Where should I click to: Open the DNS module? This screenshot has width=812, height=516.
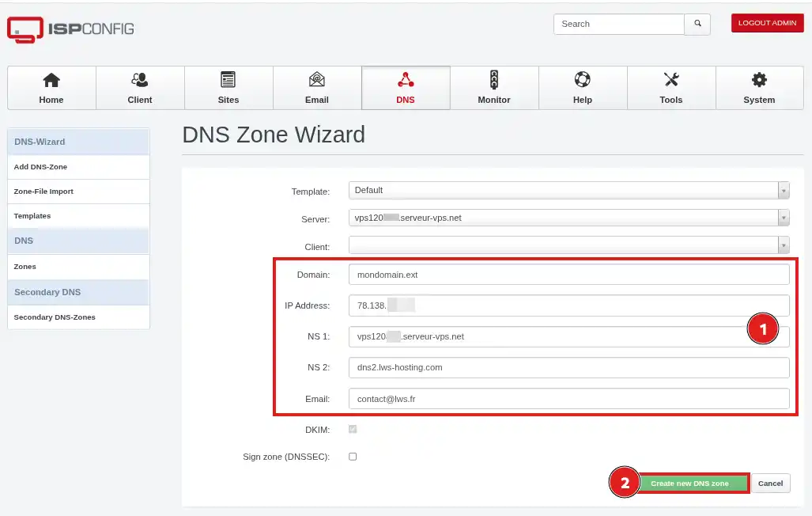click(x=406, y=88)
